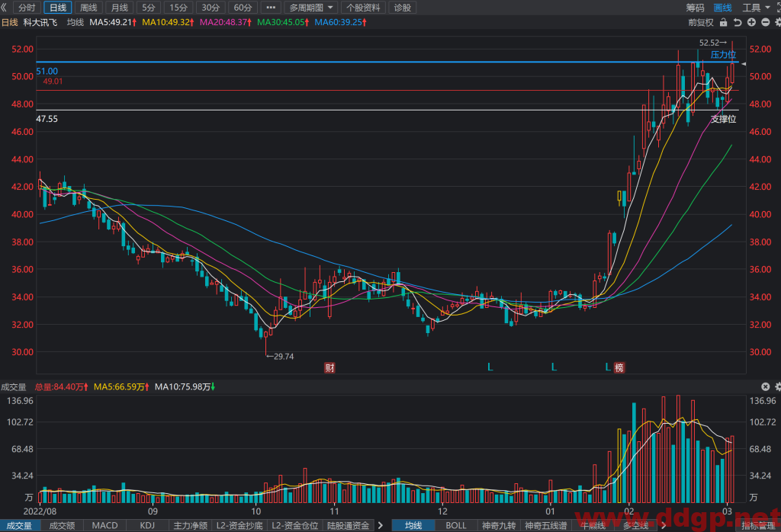Click the small price arrow on right axis

pos(744,64)
